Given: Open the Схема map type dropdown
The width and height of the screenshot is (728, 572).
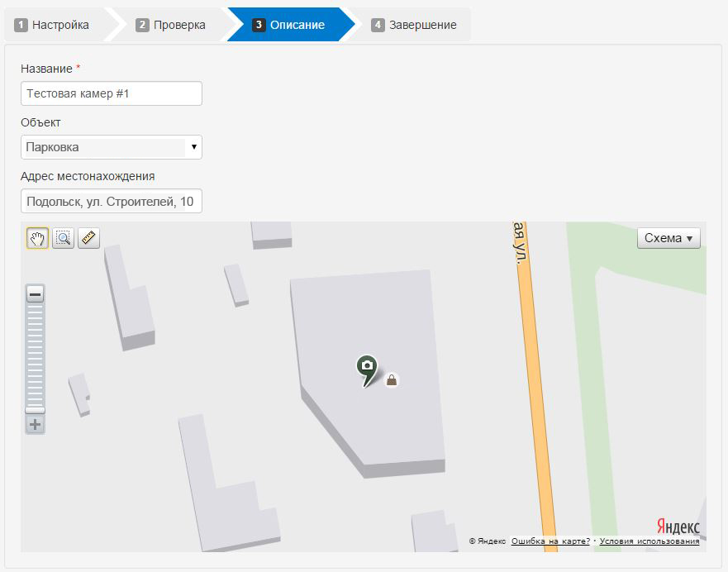Looking at the screenshot, I should click(668, 238).
